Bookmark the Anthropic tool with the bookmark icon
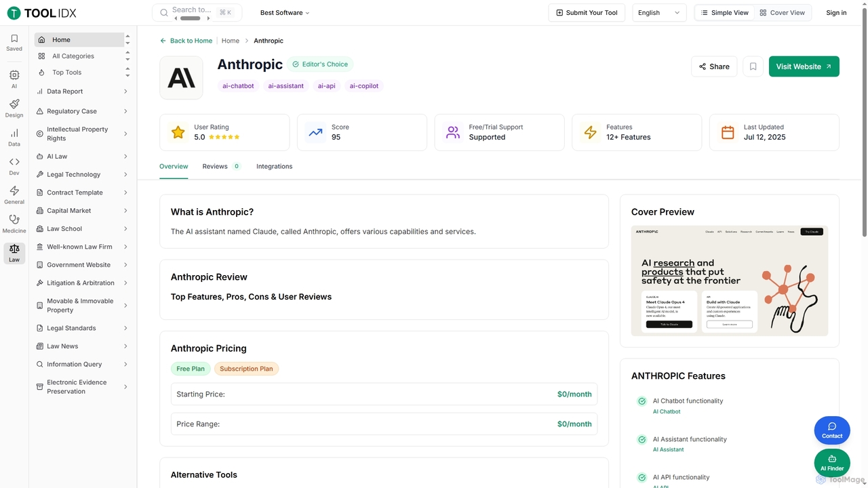The image size is (868, 488). pyautogui.click(x=753, y=66)
